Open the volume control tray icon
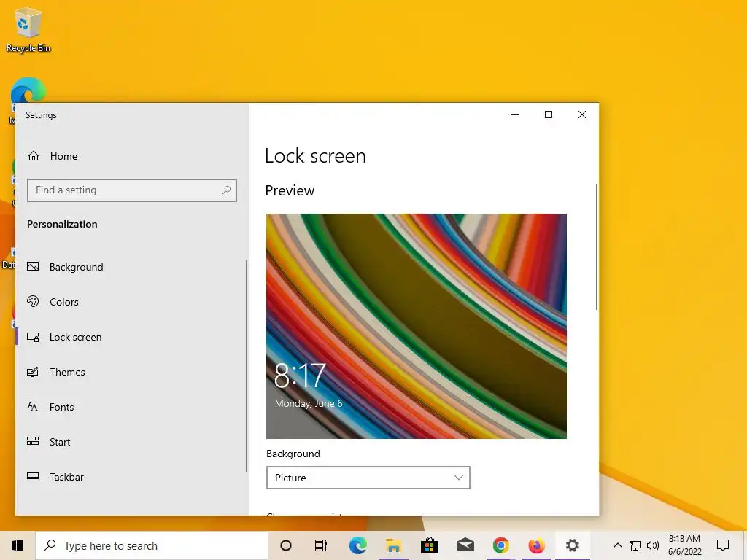The image size is (747, 560). 653,545
